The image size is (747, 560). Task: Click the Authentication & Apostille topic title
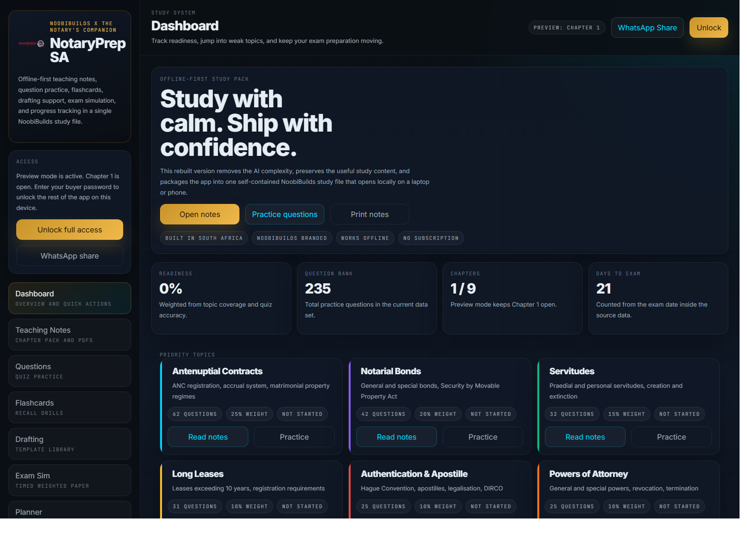coord(414,474)
